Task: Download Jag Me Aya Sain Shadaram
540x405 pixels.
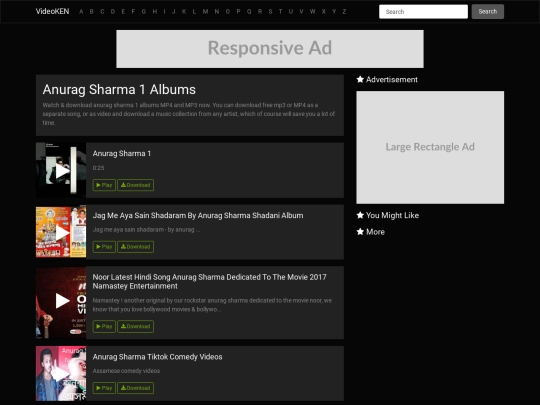Action: coord(136,247)
